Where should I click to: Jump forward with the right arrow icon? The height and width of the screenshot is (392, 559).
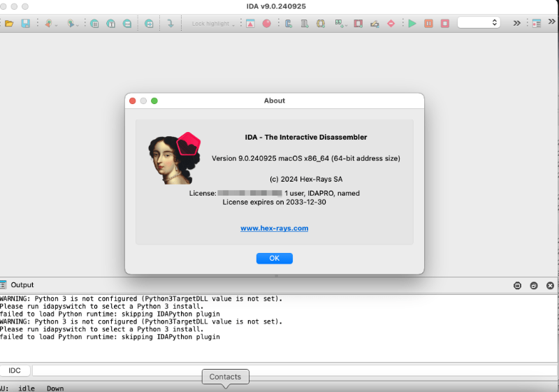71,24
